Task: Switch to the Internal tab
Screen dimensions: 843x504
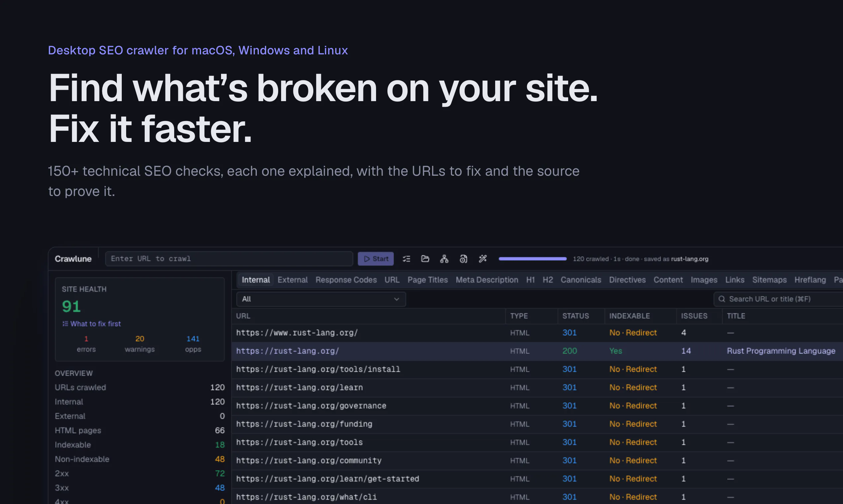Action: pos(256,280)
